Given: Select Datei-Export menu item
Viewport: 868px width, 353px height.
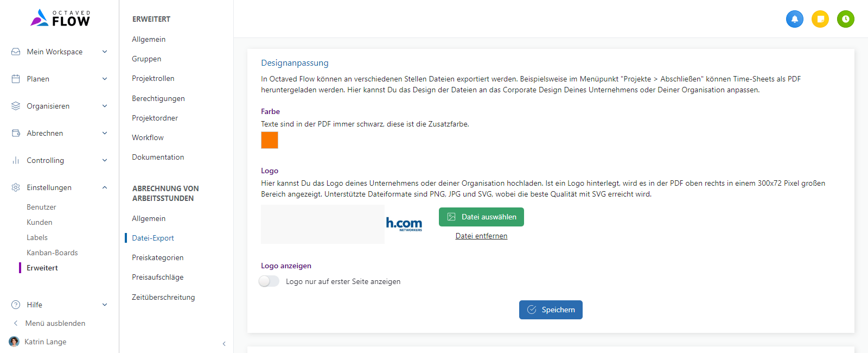Looking at the screenshot, I should tap(153, 238).
